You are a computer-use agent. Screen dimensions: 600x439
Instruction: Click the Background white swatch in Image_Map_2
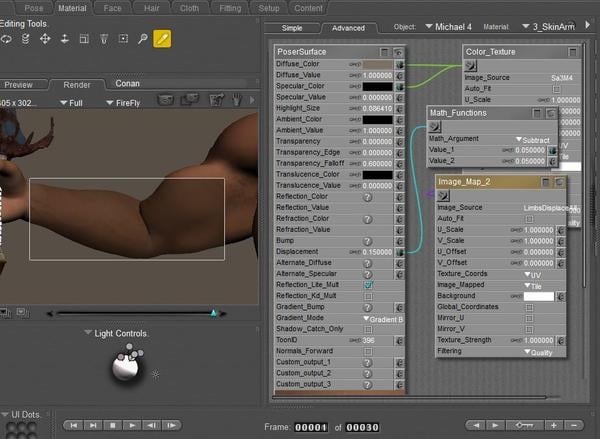click(539, 296)
